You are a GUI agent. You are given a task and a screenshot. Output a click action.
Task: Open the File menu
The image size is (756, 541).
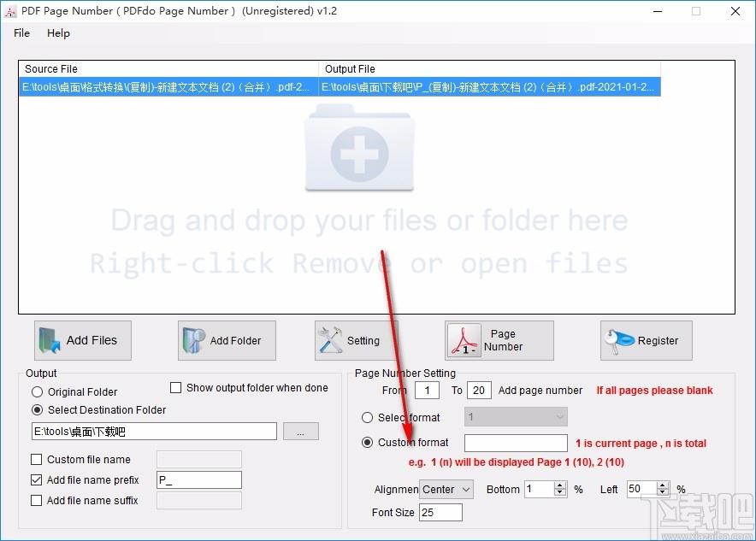[21, 33]
